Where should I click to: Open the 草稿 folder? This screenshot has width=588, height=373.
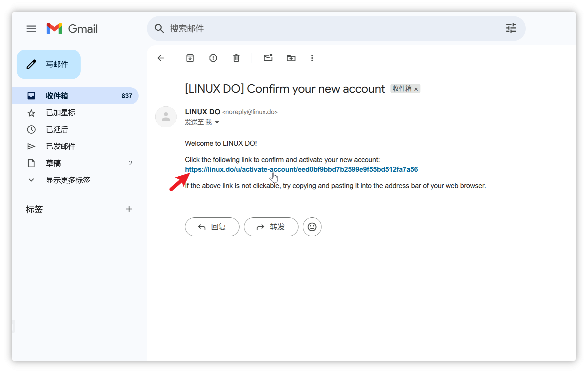coord(53,163)
